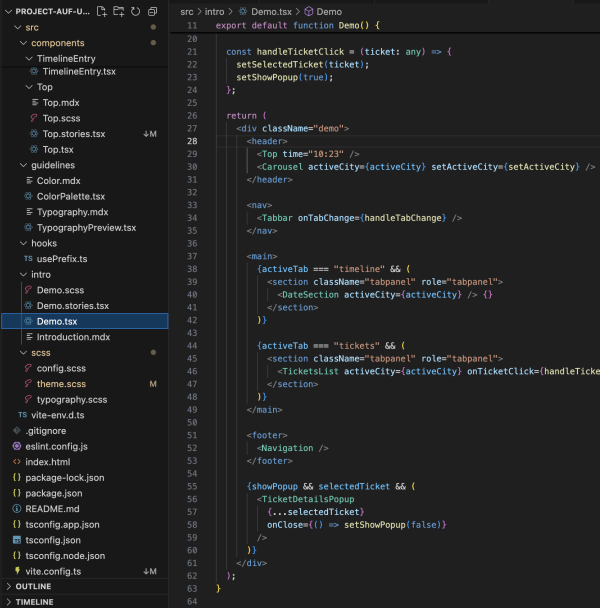The width and height of the screenshot is (600, 608).
Task: Click the New File icon in explorer header
Action: point(102,11)
